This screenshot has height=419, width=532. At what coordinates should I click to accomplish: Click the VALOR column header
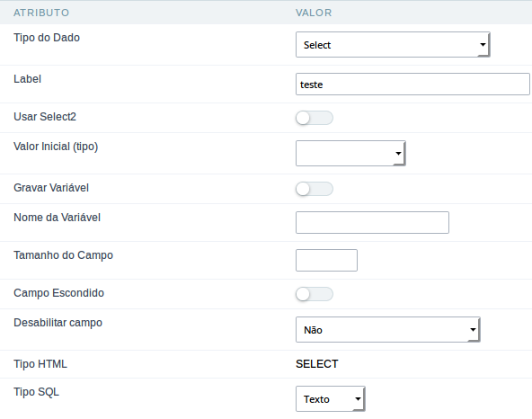tap(314, 13)
